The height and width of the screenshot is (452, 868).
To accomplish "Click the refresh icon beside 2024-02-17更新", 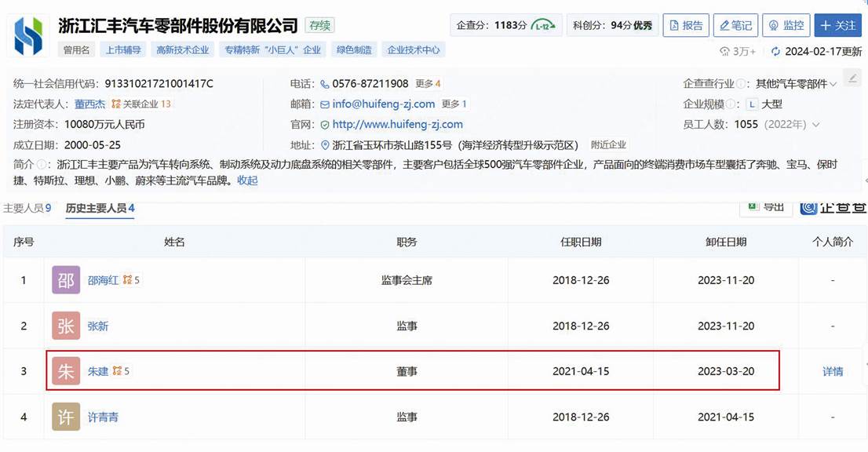I will tap(775, 51).
